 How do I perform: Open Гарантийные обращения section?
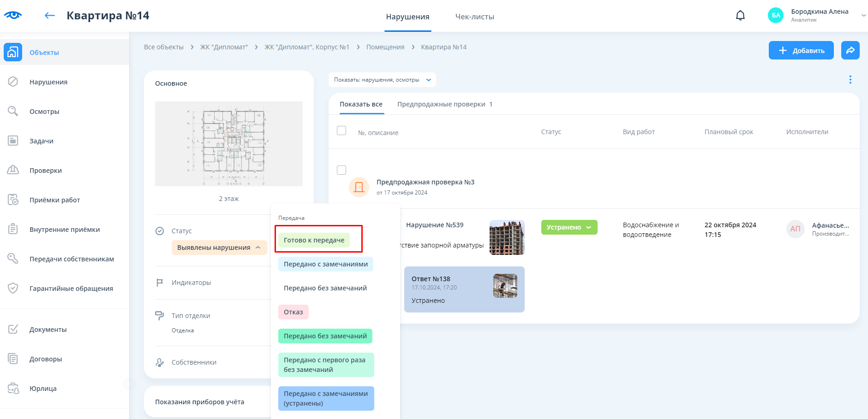71,289
